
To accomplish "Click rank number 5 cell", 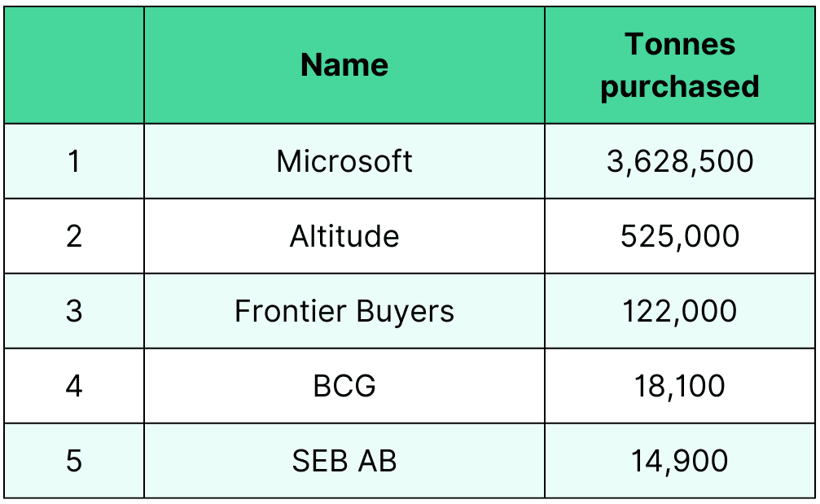I will 74,461.
